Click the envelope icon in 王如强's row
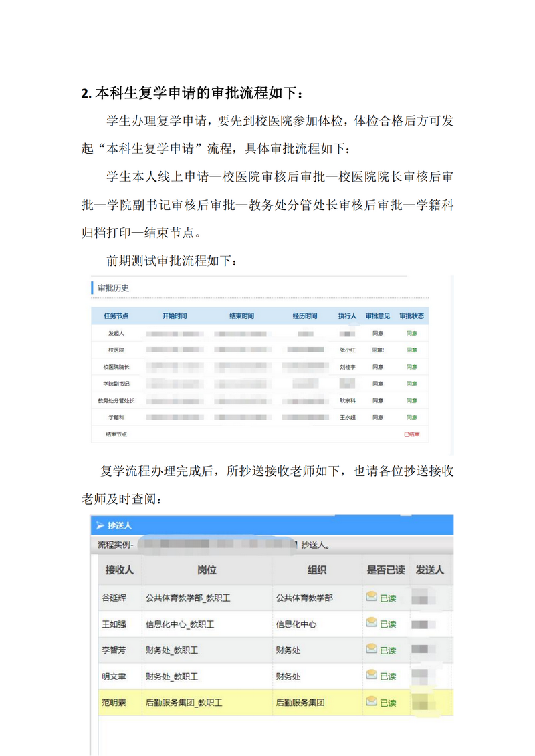 371,623
